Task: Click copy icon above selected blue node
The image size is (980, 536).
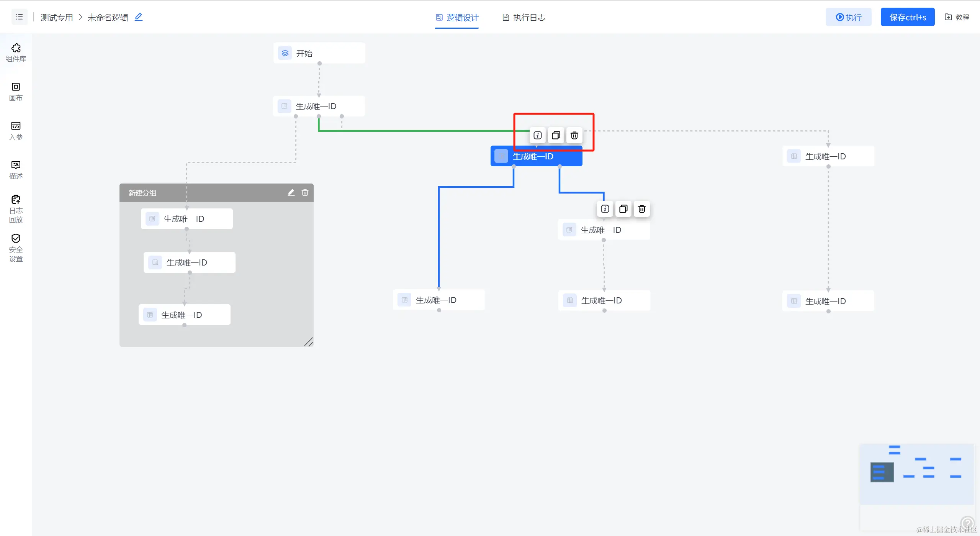Action: point(556,135)
